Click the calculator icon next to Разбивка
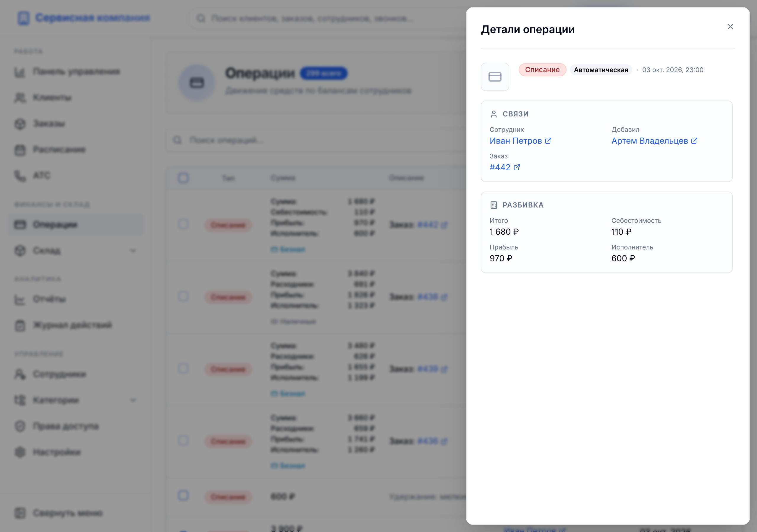The width and height of the screenshot is (757, 532). pos(494,205)
